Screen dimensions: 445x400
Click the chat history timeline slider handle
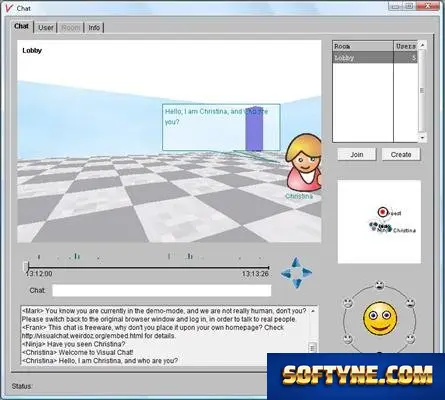tap(26, 267)
